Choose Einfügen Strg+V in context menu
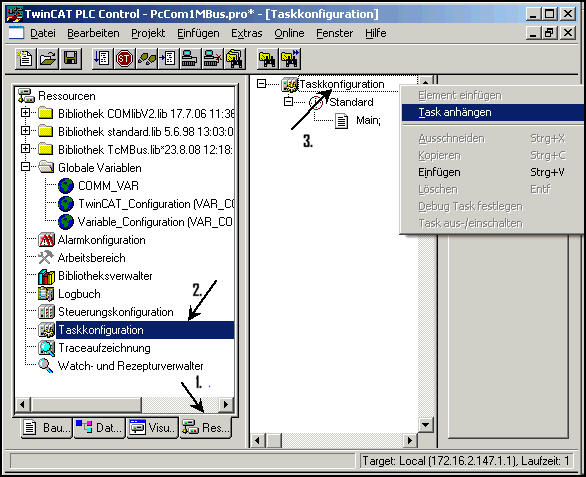 (493, 172)
